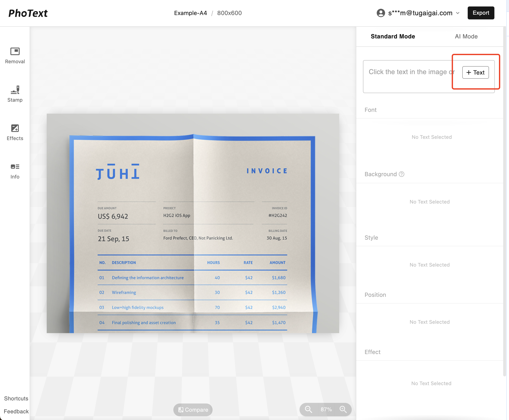509x420 pixels.
Task: Click the INVOICE text on the image
Action: point(267,171)
